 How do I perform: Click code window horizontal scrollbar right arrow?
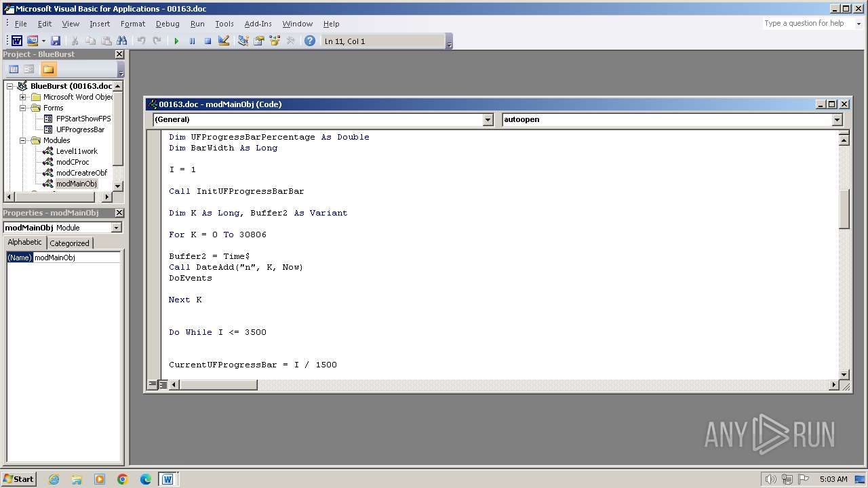(x=834, y=385)
